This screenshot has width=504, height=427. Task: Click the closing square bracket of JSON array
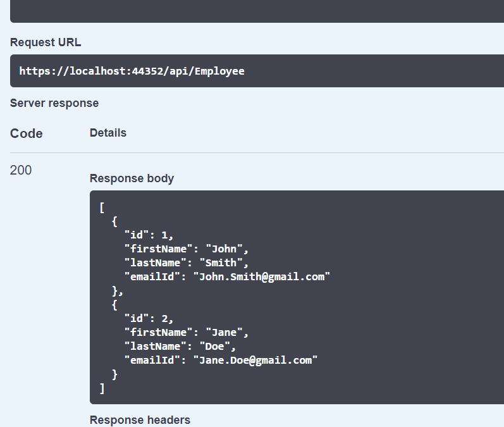point(102,388)
